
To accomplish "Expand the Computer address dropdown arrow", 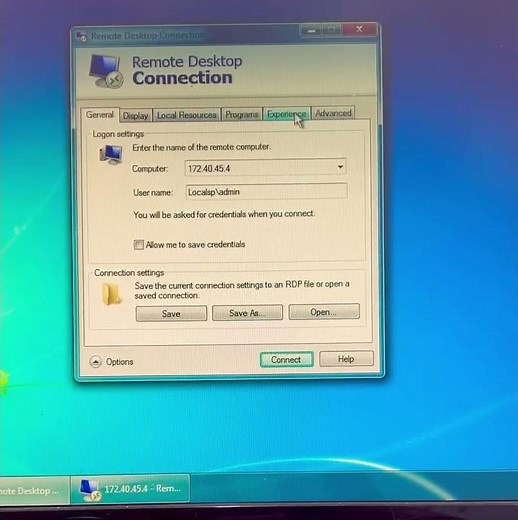I will pyautogui.click(x=340, y=167).
